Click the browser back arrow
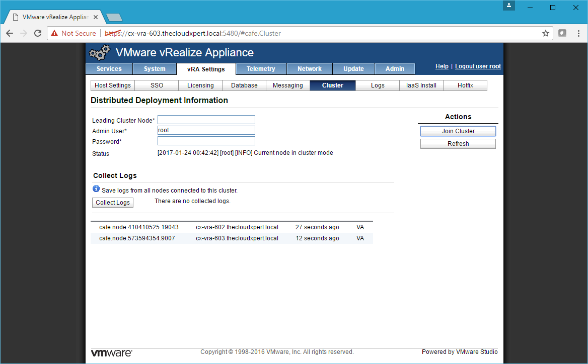Viewport: 588px width, 364px height. point(10,33)
